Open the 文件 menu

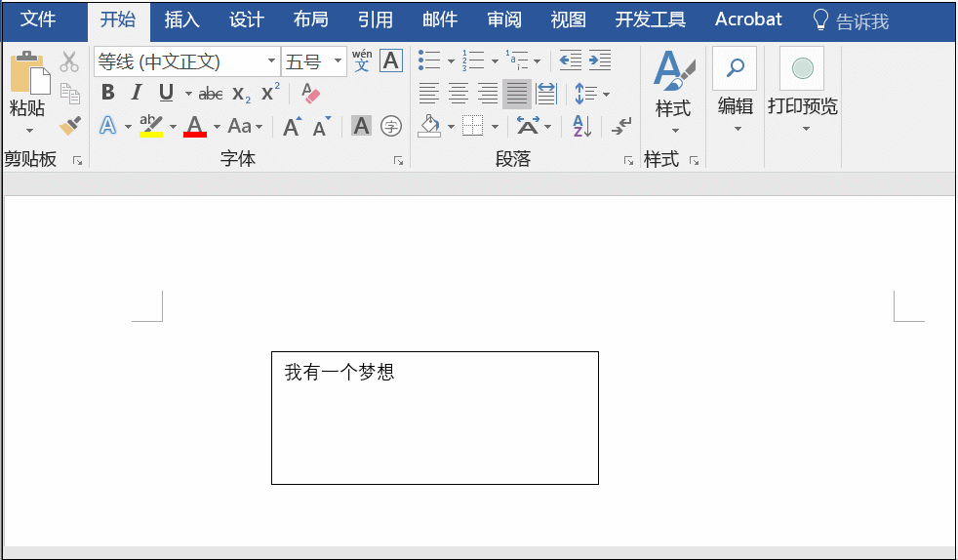click(x=38, y=20)
